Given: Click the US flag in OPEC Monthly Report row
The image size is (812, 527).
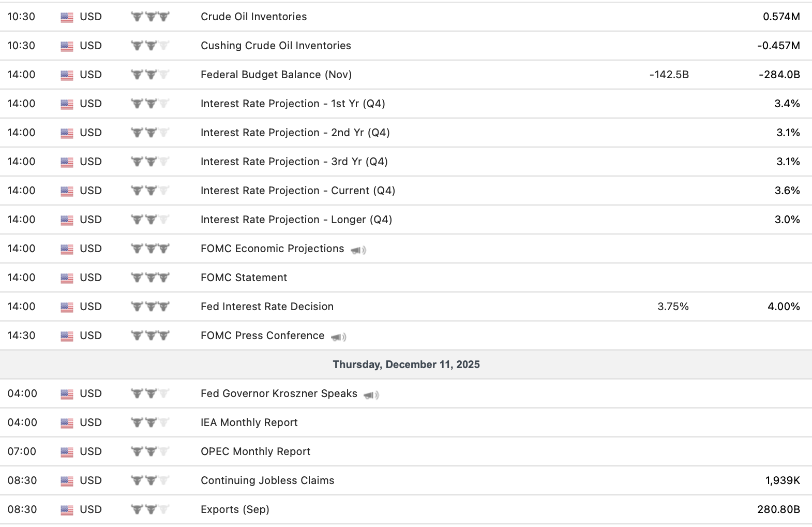Looking at the screenshot, I should click(x=67, y=452).
